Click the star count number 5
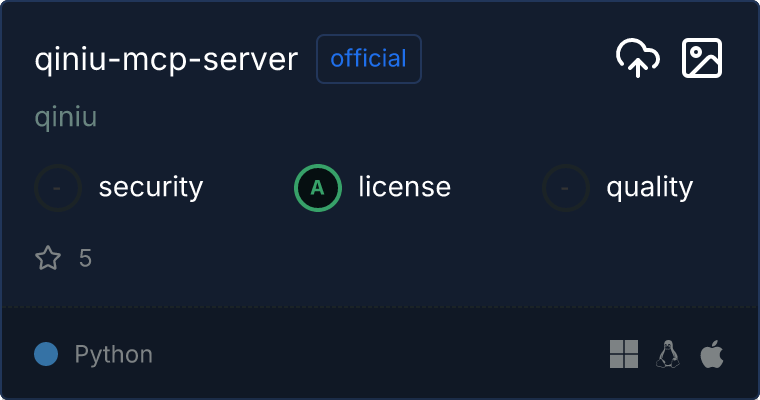 (x=85, y=259)
